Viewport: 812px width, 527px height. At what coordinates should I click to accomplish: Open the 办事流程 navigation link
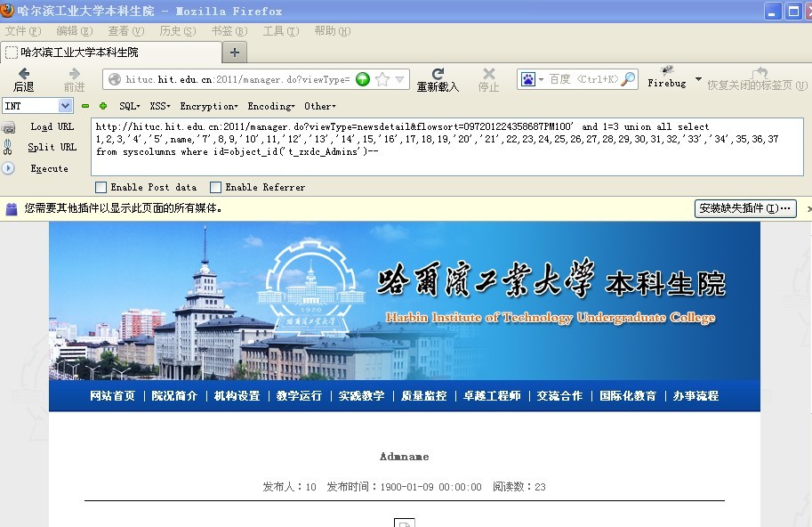[x=696, y=396]
